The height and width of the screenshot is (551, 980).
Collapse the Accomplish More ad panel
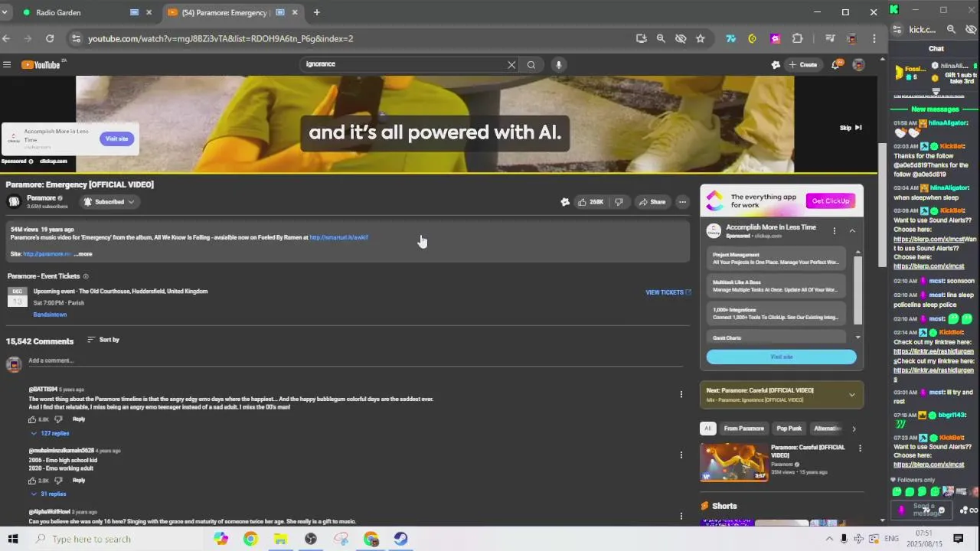852,231
